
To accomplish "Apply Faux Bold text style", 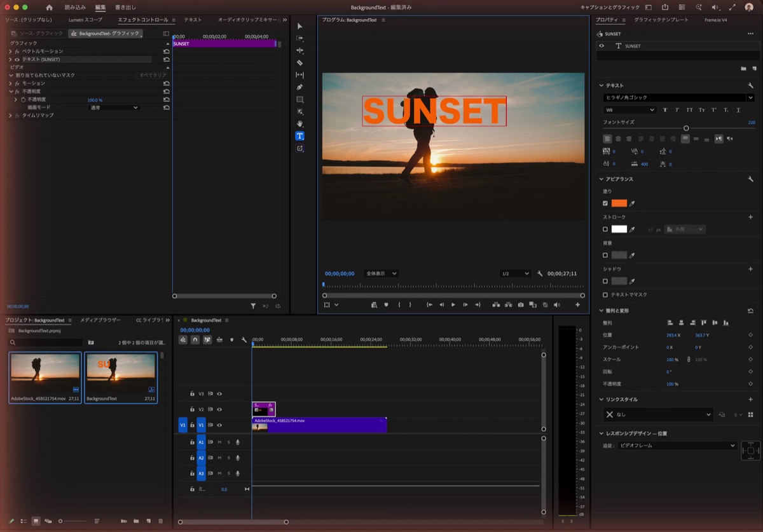I will (665, 110).
